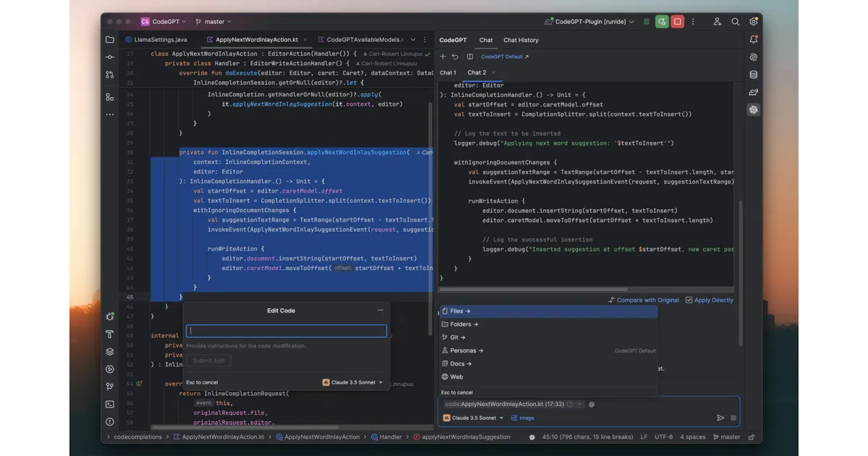Choose Web in the suggestions popup
868x456 pixels.
click(x=548, y=376)
